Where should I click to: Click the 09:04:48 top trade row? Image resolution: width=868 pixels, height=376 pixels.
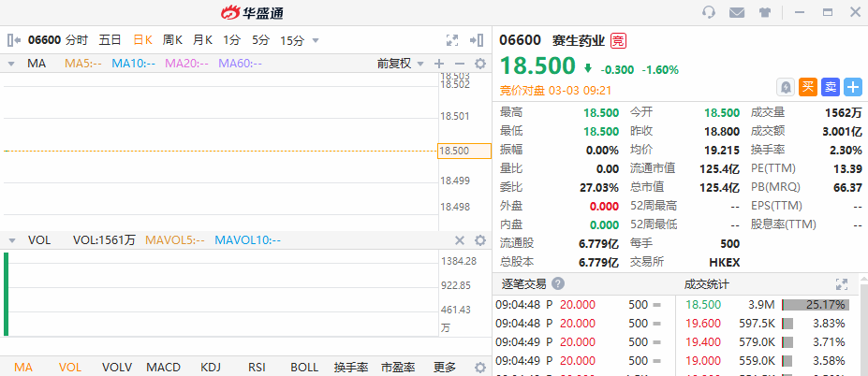pos(583,305)
